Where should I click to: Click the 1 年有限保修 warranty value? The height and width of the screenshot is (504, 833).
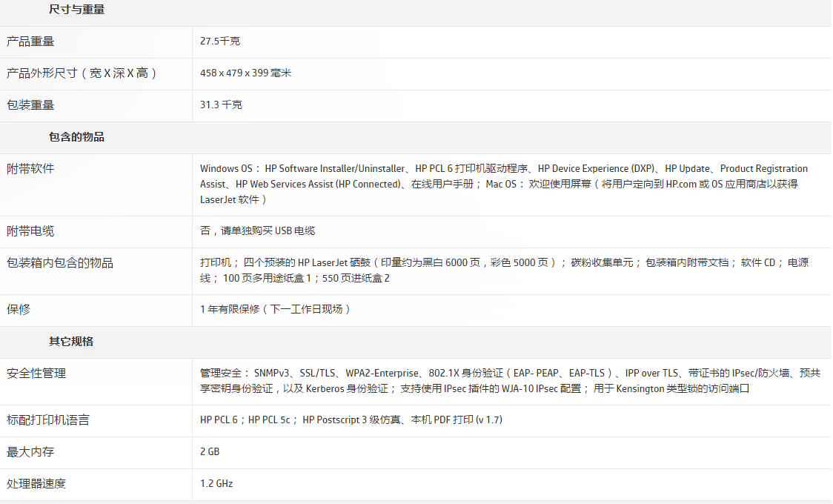(275, 309)
